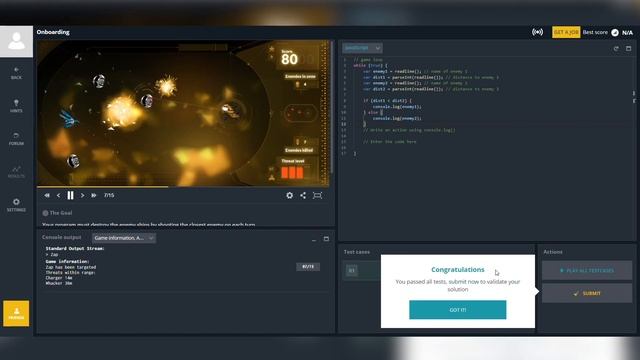Open the Best score N/A indicator
The height and width of the screenshot is (360, 640).
tap(608, 32)
